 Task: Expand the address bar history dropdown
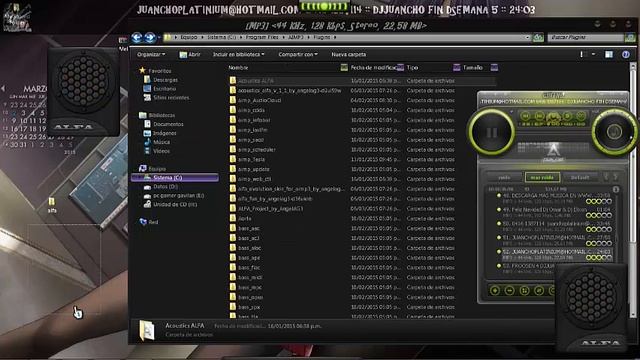(527, 37)
